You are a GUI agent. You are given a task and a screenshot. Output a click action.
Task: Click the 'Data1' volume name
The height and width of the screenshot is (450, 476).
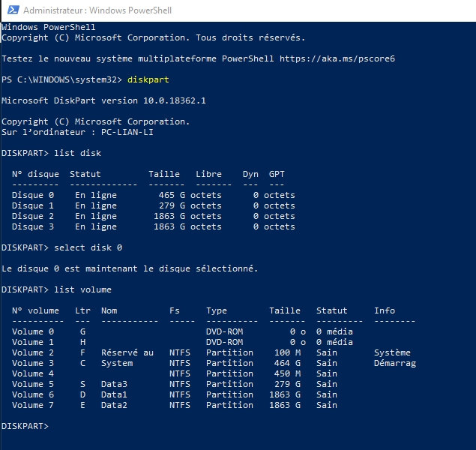point(115,394)
